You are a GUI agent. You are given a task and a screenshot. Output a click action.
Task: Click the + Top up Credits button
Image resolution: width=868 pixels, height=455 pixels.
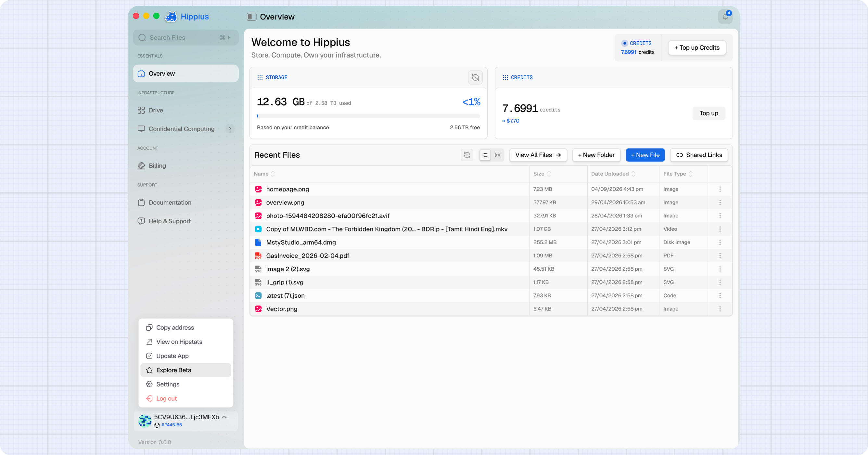tap(697, 47)
